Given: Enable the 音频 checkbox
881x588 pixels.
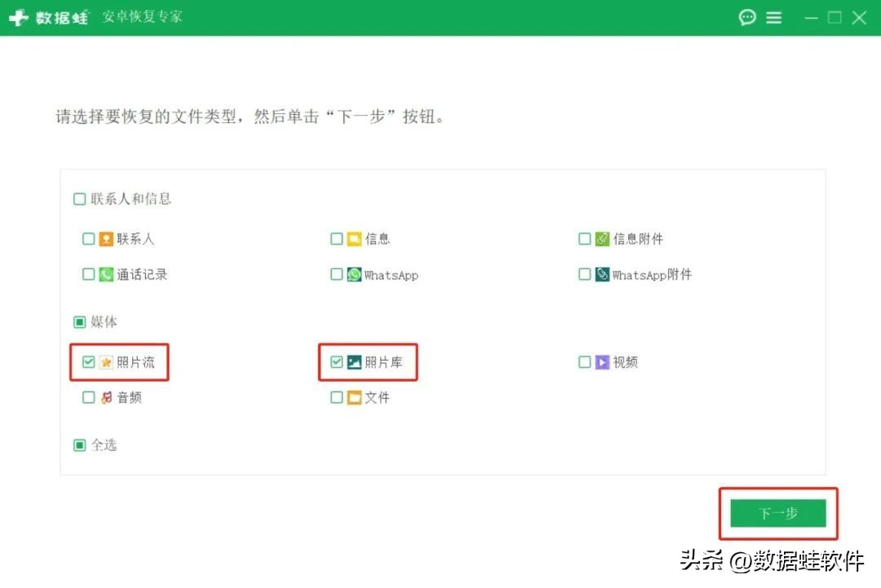Looking at the screenshot, I should pos(88,397).
